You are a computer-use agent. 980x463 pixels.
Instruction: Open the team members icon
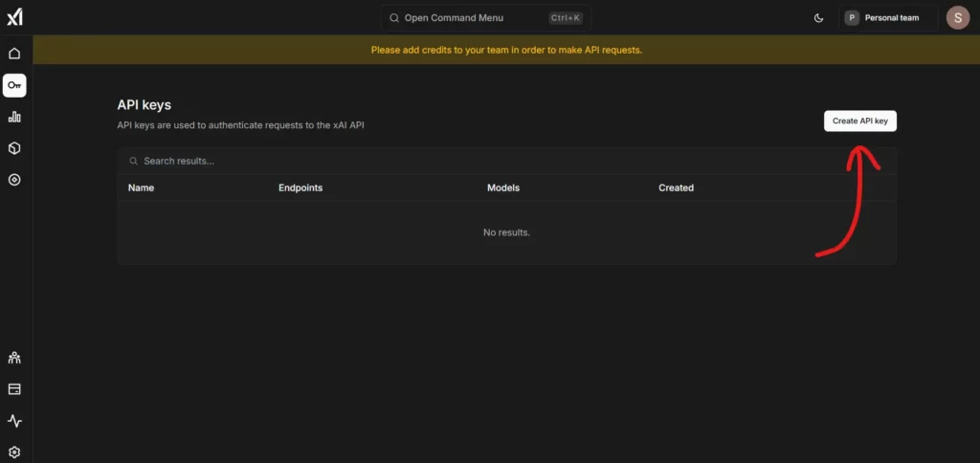pos(14,358)
